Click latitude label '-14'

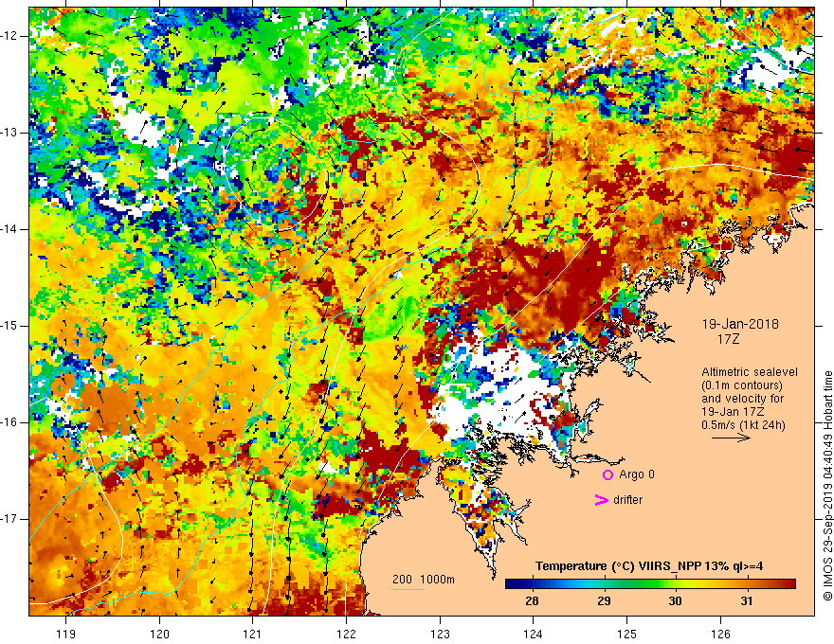click(x=10, y=229)
